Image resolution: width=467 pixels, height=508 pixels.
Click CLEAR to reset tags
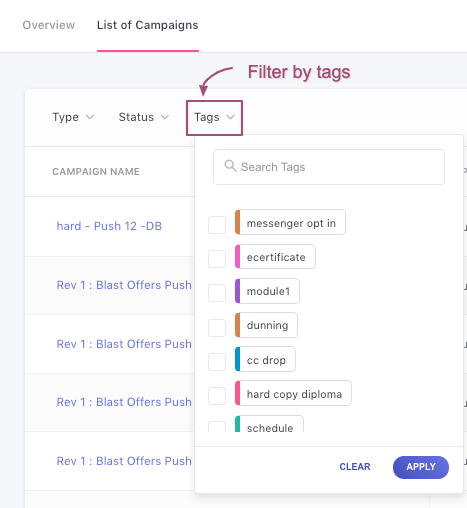click(355, 467)
